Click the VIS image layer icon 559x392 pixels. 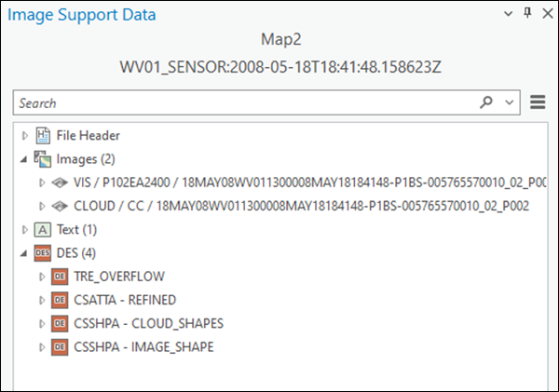coord(61,182)
